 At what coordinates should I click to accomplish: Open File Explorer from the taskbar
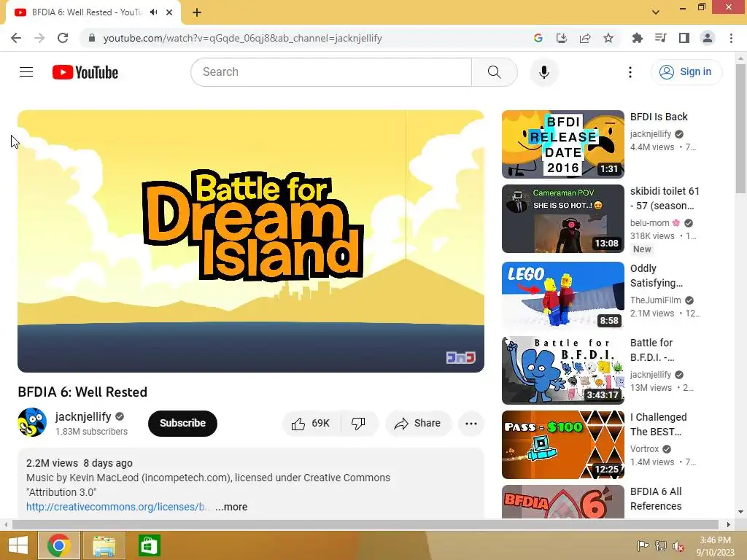(104, 545)
